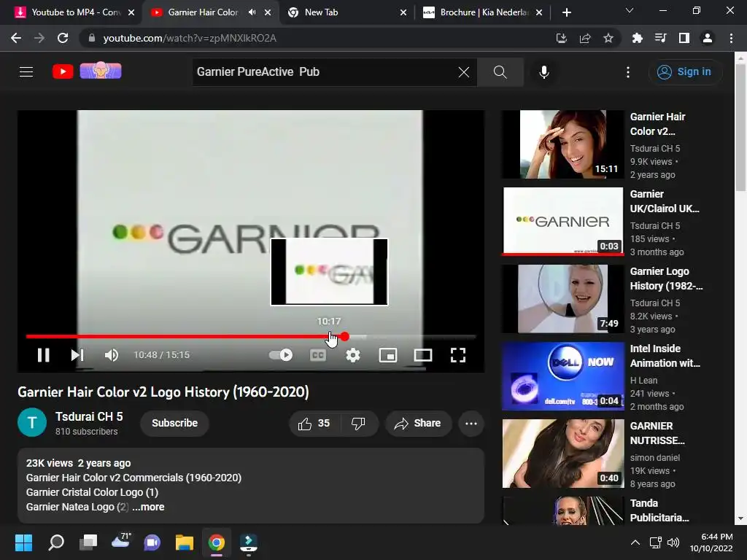747x560 pixels.
Task: Click the Sign in button
Action: pyautogui.click(x=684, y=72)
